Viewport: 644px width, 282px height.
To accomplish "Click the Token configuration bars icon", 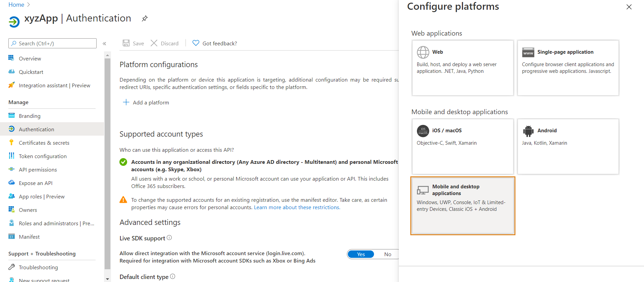I will click(x=11, y=156).
